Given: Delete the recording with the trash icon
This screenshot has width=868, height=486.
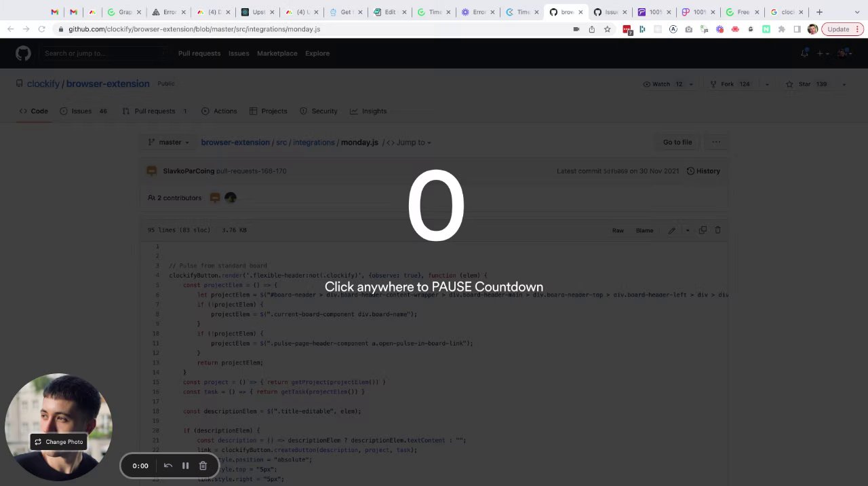Looking at the screenshot, I should 203,466.
